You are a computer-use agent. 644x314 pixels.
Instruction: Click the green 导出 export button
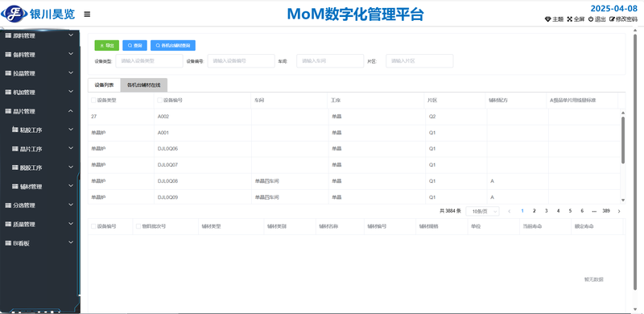click(107, 45)
